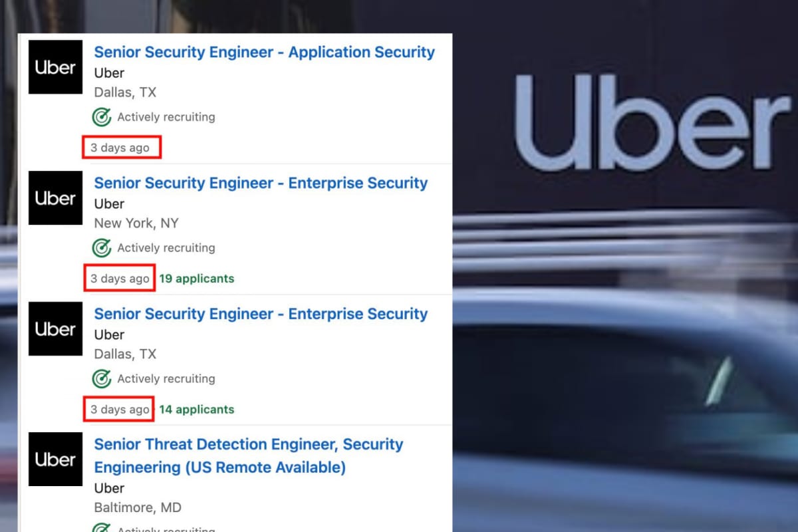Click Uber logo beside New York Enterprise Security job
The height and width of the screenshot is (532, 798).
(x=55, y=198)
